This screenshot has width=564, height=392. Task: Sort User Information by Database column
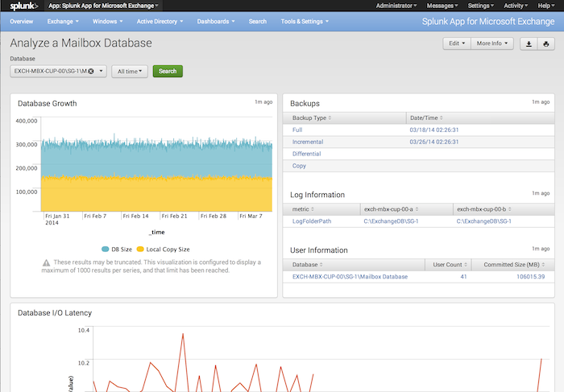click(321, 265)
